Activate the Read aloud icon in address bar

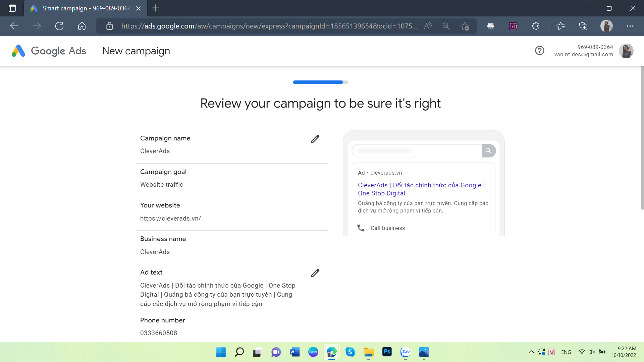(x=428, y=26)
